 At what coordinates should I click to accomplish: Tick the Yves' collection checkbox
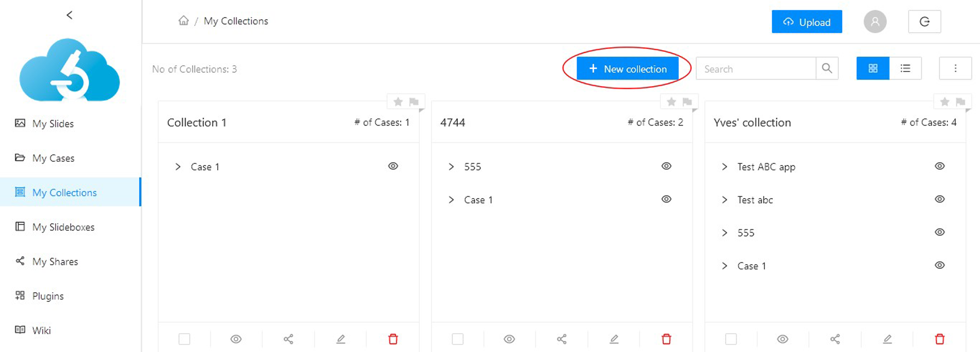(730, 339)
